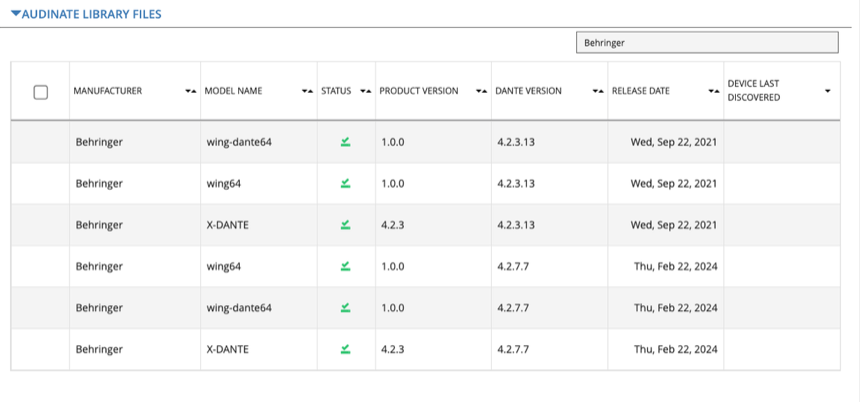The image size is (860, 402).
Task: Sort table by Manufacturer column arrows
Action: tap(190, 92)
